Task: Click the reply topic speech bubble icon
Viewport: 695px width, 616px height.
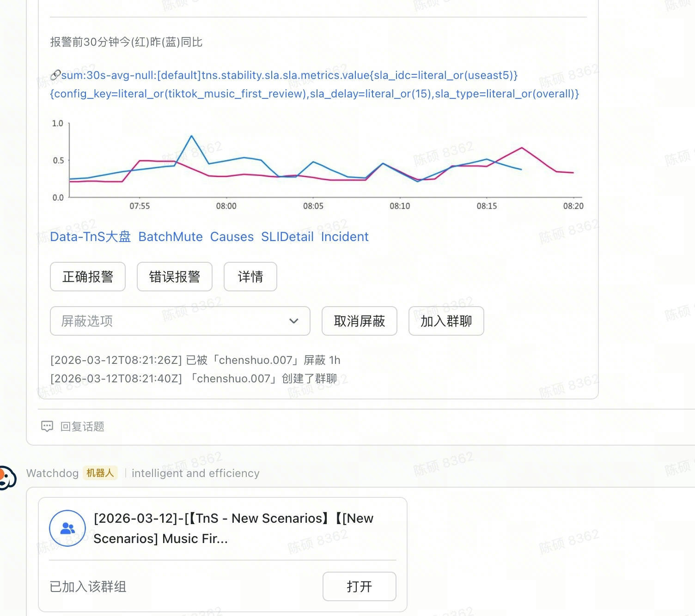Action: [47, 426]
